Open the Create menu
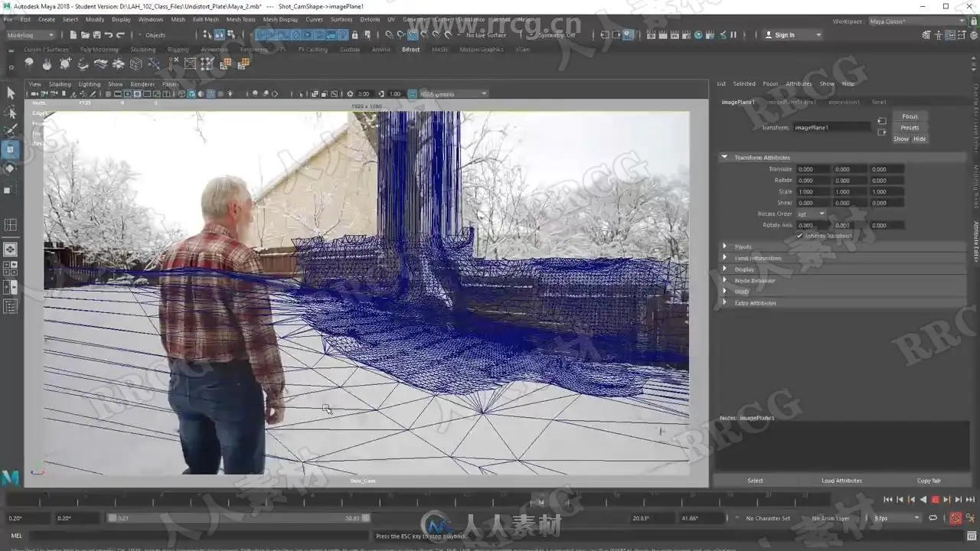Image resolution: width=980 pixels, height=551 pixels. click(x=47, y=19)
